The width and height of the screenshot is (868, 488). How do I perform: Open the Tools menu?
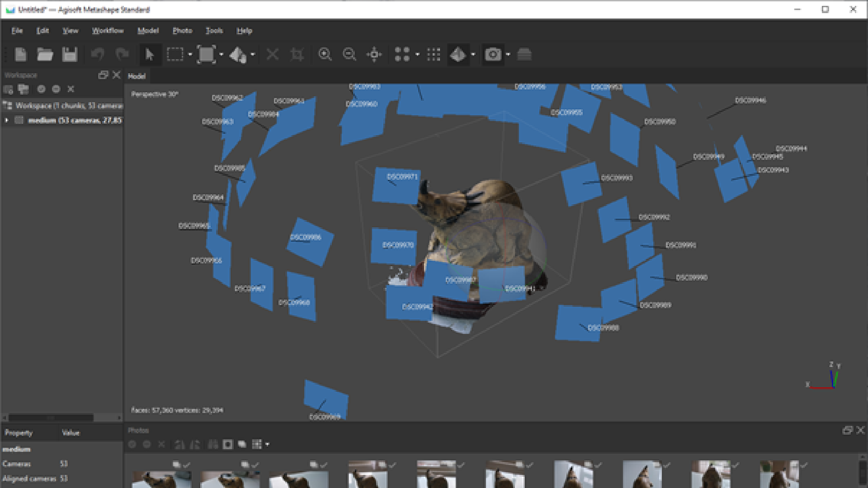[214, 31]
